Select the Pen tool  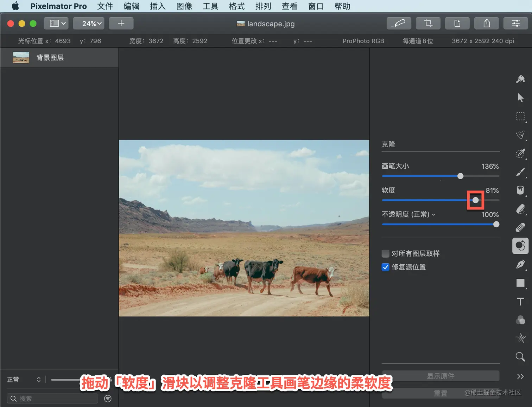click(520, 264)
